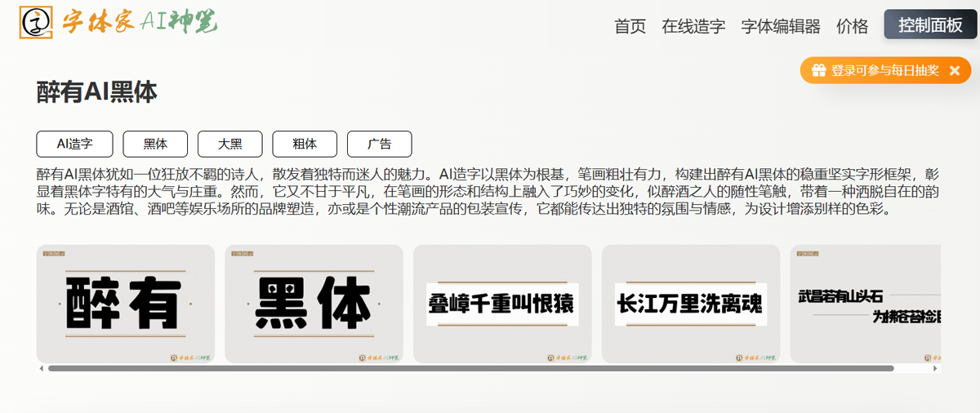Image resolution: width=980 pixels, height=413 pixels.
Task: Go to 在线造字 page
Action: click(x=693, y=26)
